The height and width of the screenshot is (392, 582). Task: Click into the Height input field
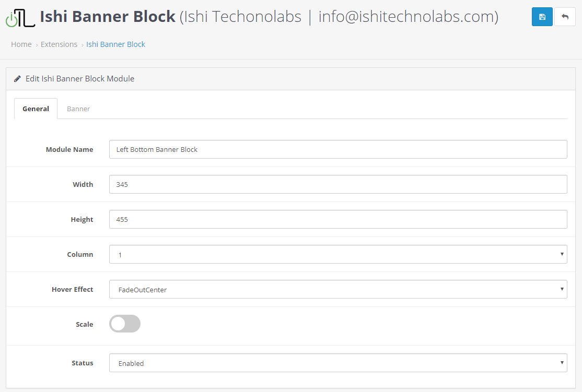[338, 219]
